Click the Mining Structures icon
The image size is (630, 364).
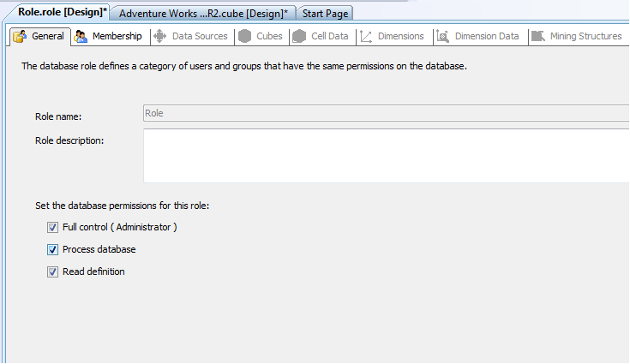pos(538,36)
